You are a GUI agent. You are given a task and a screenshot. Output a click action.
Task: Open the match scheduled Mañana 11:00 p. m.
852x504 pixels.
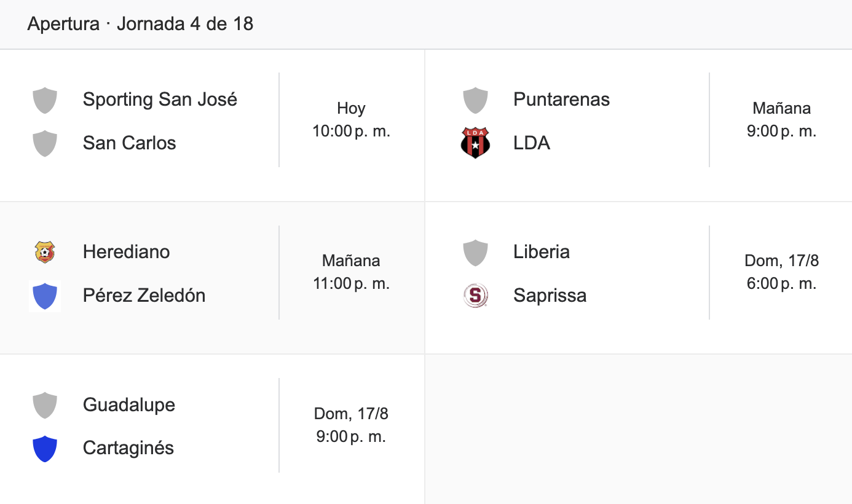coord(212,278)
